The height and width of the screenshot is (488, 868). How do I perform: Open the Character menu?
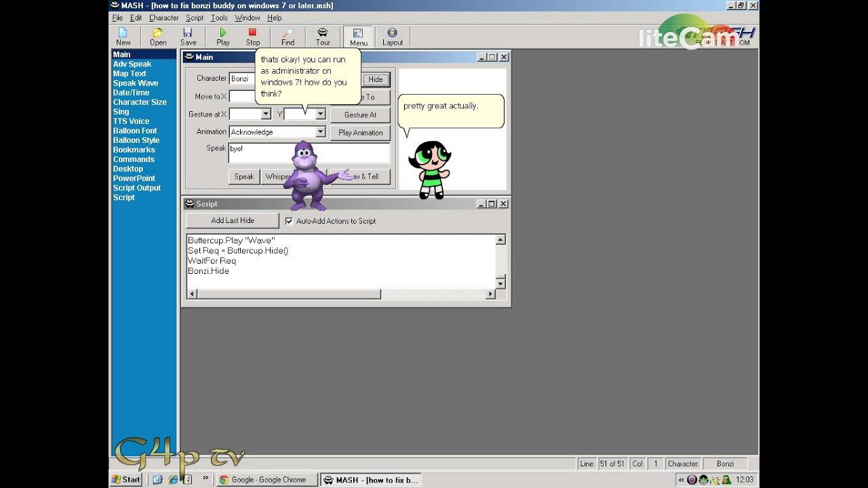click(x=164, y=18)
